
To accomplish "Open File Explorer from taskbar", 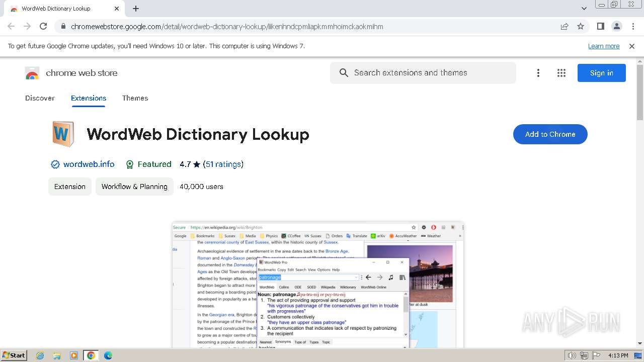I will 57,355.
